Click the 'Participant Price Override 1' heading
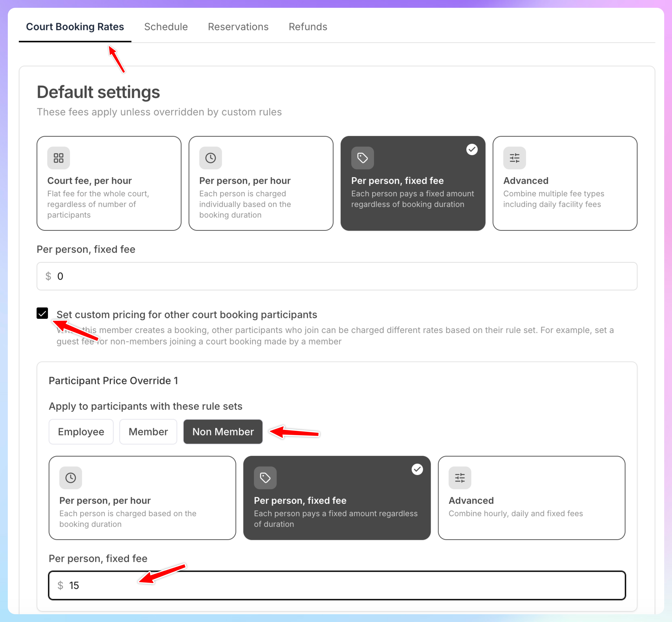This screenshot has width=672, height=622. [113, 381]
